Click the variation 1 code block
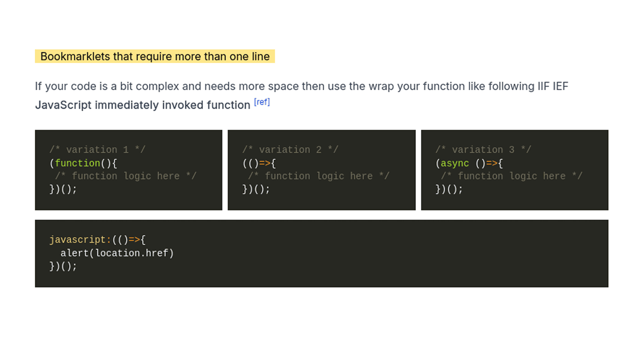644x338 pixels. tap(129, 169)
